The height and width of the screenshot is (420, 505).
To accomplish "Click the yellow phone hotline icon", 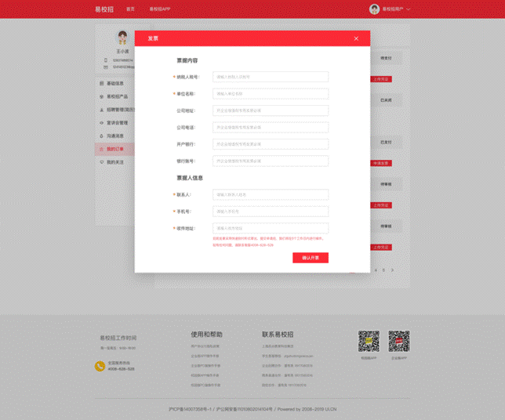I will [100, 365].
